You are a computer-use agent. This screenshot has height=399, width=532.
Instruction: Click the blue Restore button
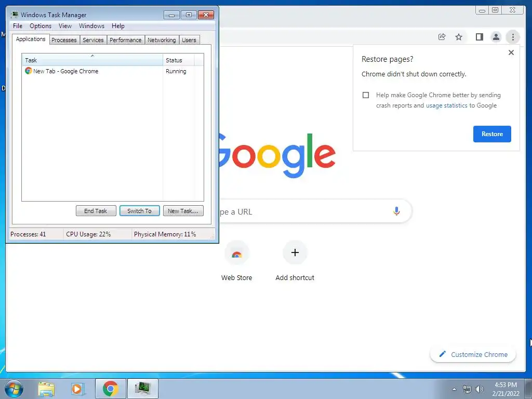click(492, 134)
